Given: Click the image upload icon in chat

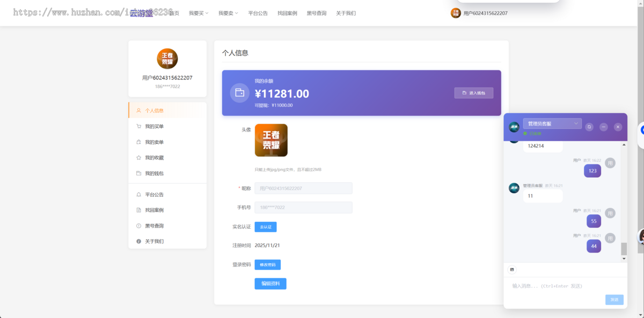Looking at the screenshot, I should point(512,269).
